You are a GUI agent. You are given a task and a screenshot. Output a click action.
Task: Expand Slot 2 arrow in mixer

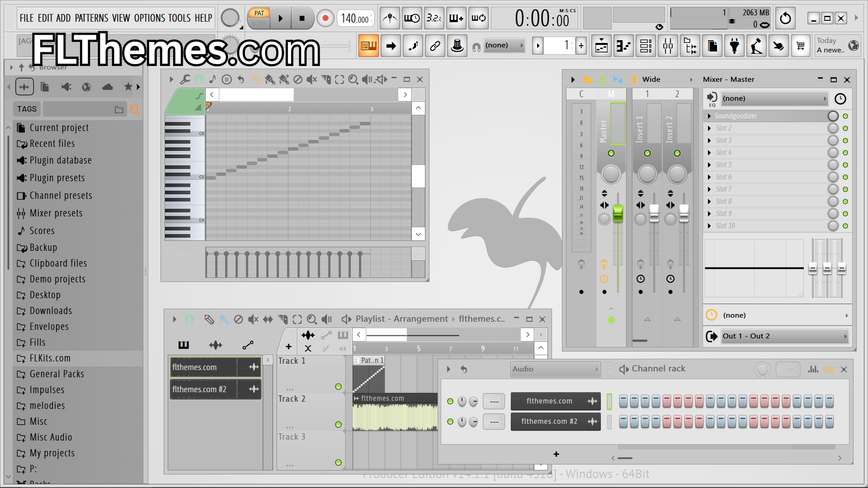[709, 128]
